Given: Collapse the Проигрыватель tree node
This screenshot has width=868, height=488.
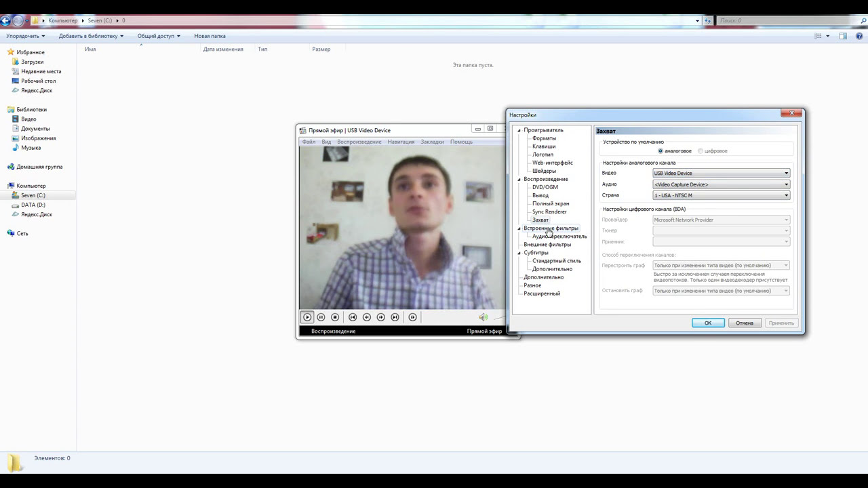Looking at the screenshot, I should 519,130.
